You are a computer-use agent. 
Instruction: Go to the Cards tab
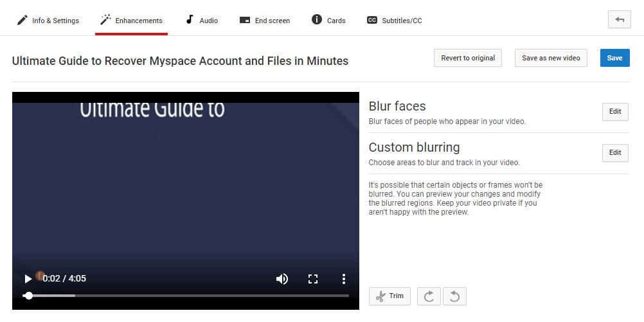pos(328,20)
